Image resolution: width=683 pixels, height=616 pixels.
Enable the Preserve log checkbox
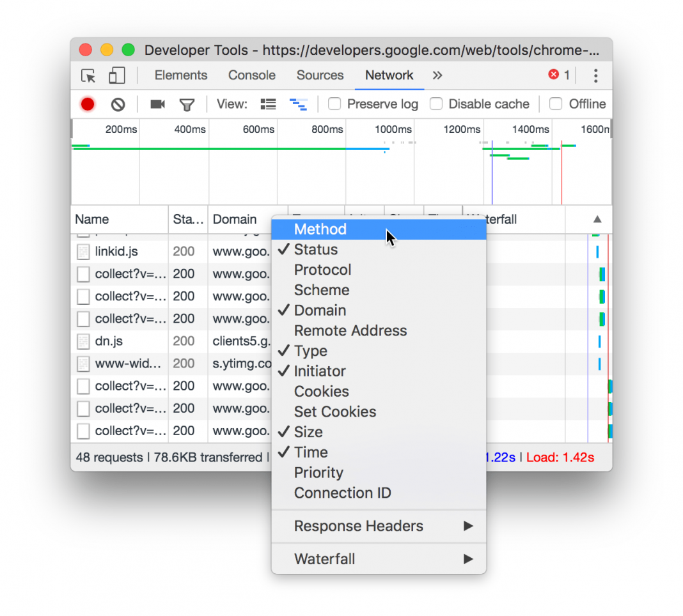[334, 104]
